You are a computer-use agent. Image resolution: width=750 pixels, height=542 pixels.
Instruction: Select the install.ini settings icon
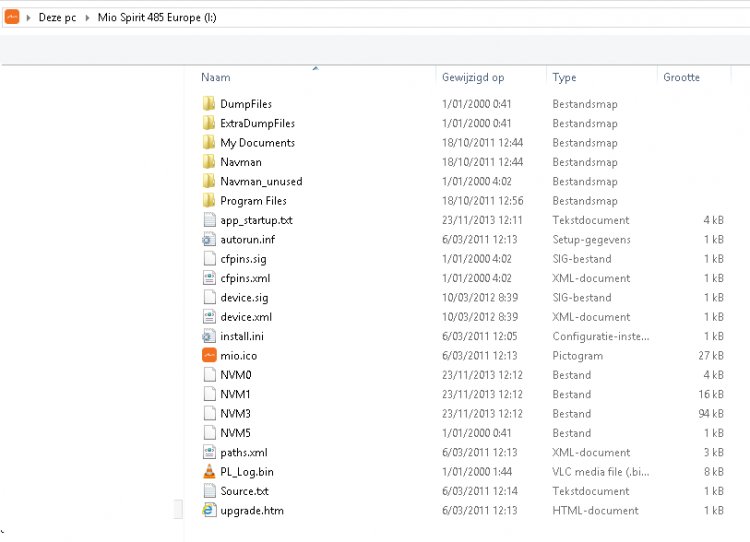click(209, 336)
